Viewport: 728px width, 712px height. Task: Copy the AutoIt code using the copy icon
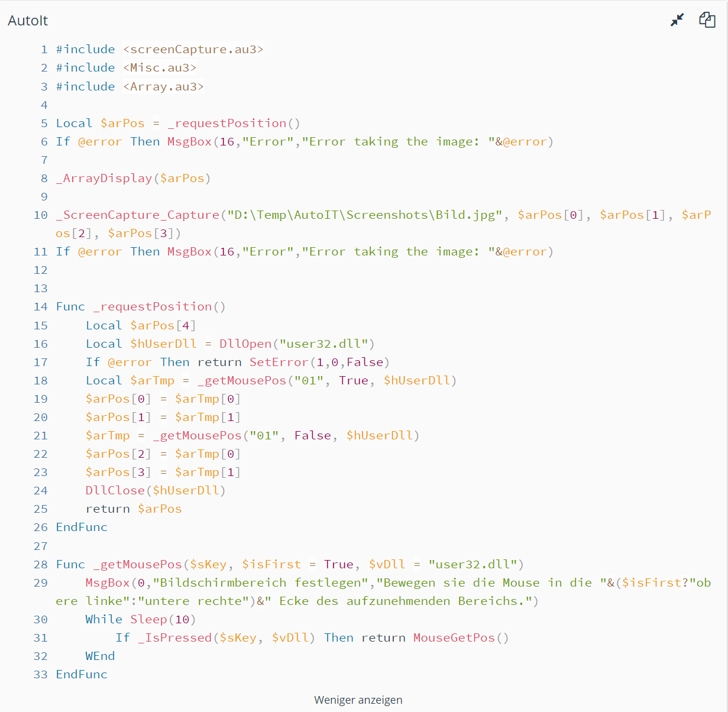pos(707,20)
